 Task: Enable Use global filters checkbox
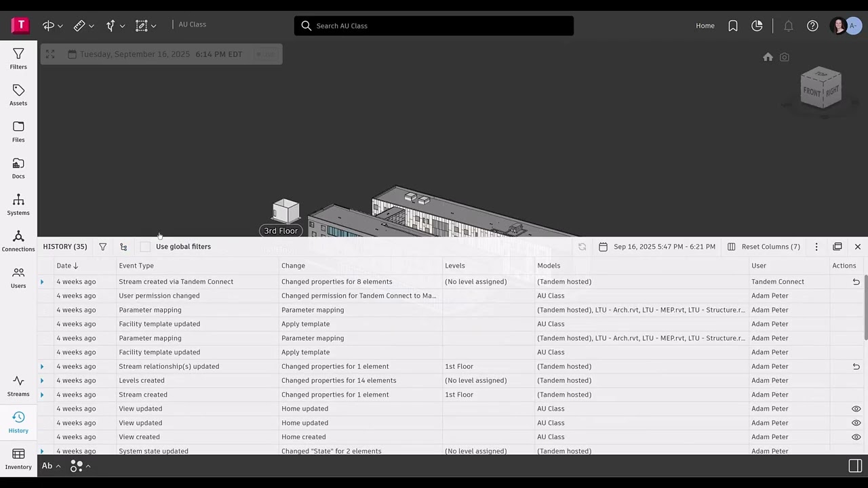pos(145,247)
